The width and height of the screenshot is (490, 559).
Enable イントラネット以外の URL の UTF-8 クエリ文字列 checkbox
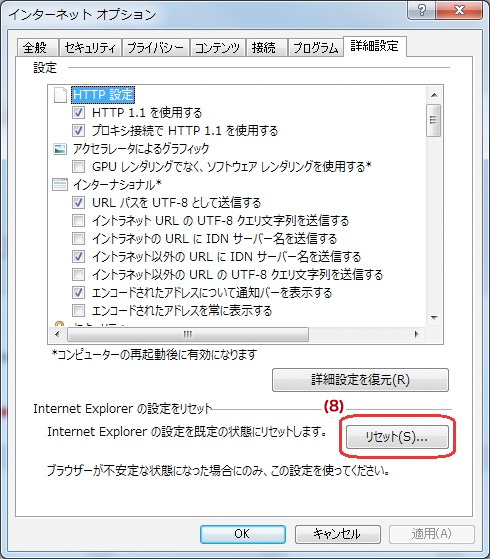pos(78,275)
